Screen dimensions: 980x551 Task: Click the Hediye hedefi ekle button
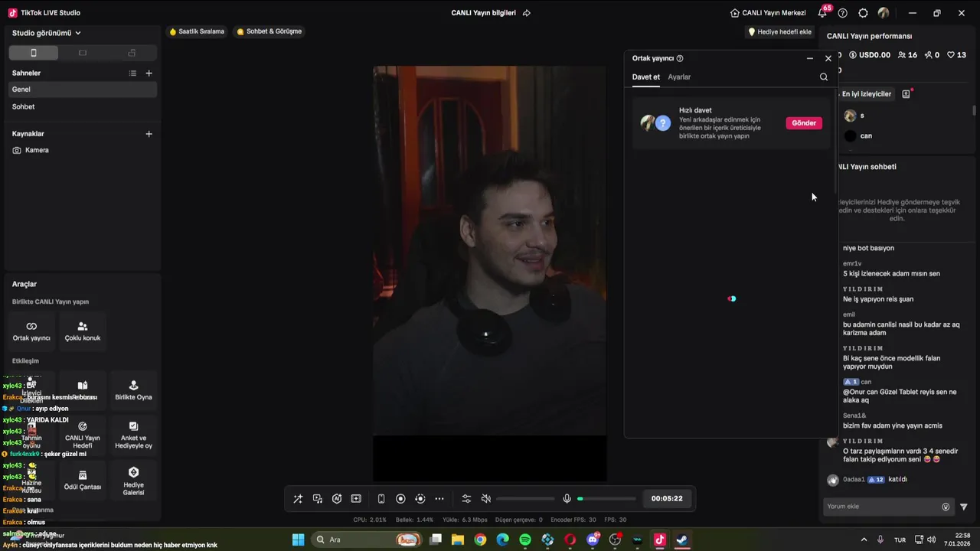point(779,32)
